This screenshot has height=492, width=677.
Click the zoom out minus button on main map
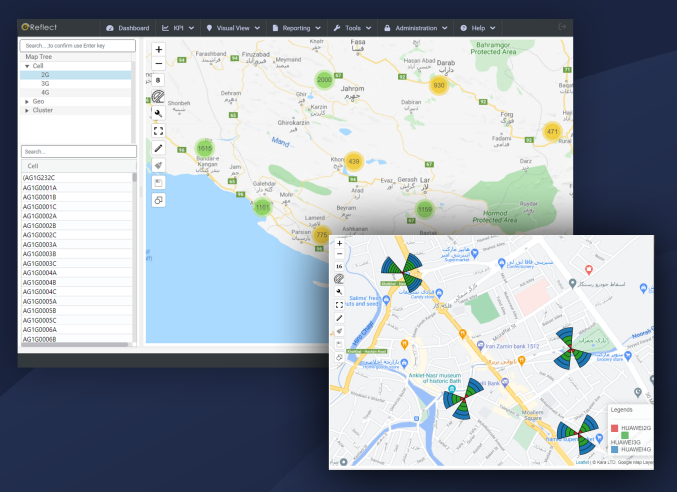click(158, 63)
